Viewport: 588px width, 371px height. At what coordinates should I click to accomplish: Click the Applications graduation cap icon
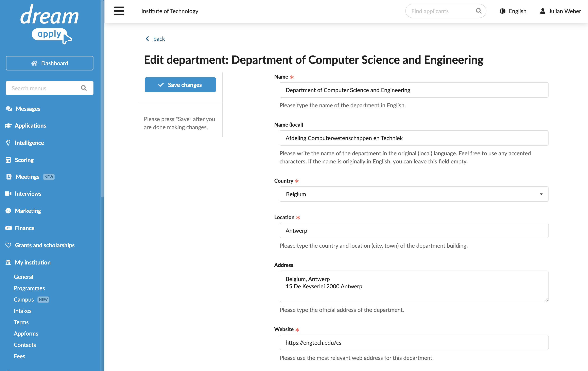[8, 126]
